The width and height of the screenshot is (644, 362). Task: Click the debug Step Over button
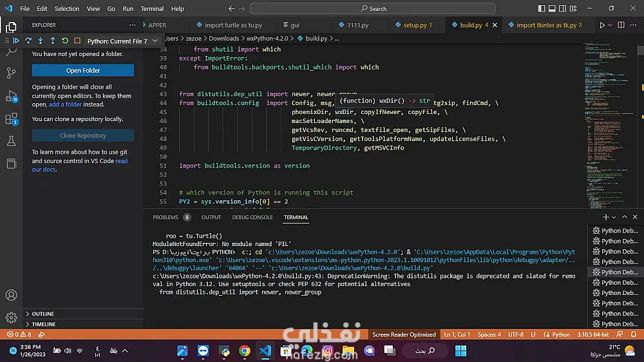(x=28, y=41)
